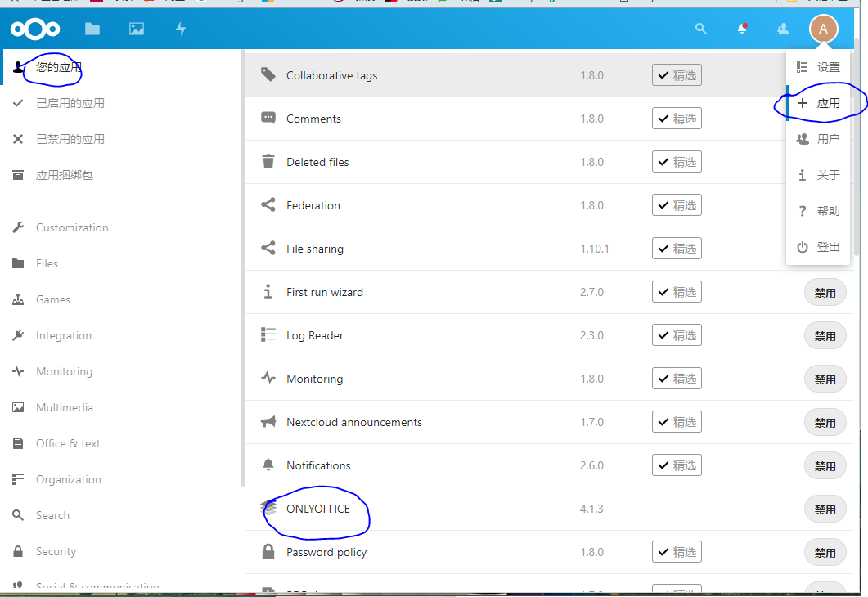Click the search magnifier icon
868x597 pixels.
coord(700,29)
